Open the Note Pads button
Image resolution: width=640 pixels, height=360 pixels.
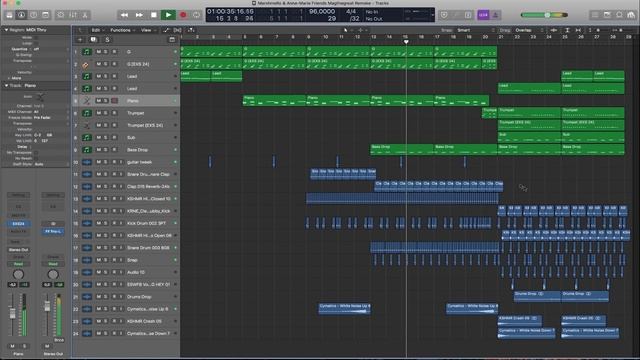(x=607, y=15)
